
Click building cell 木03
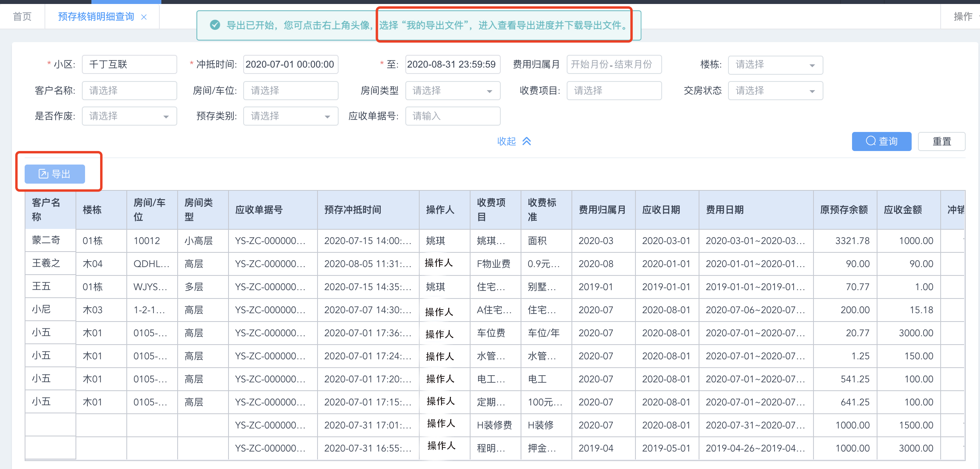tap(101, 310)
